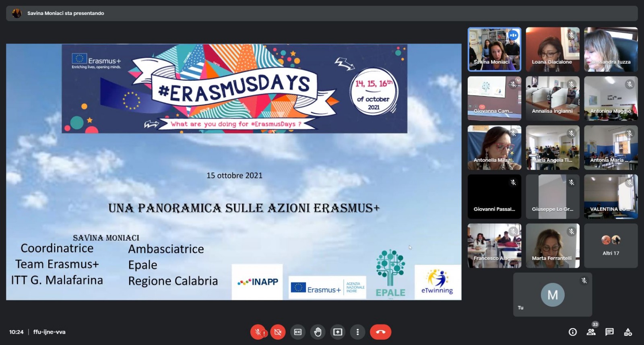Screen dimensions: 644x345
Task: Click the INAPP logo on the slide
Action: [x=257, y=282]
